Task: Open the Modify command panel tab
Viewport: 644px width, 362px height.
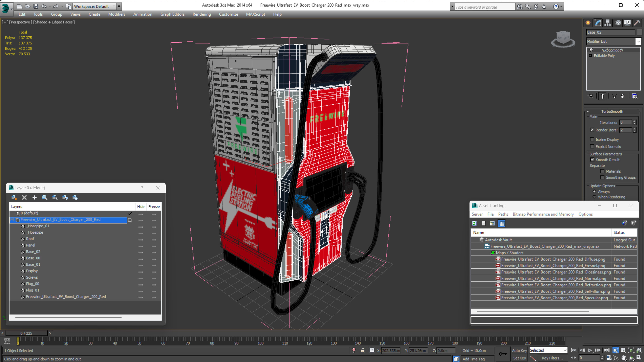Action: (598, 23)
